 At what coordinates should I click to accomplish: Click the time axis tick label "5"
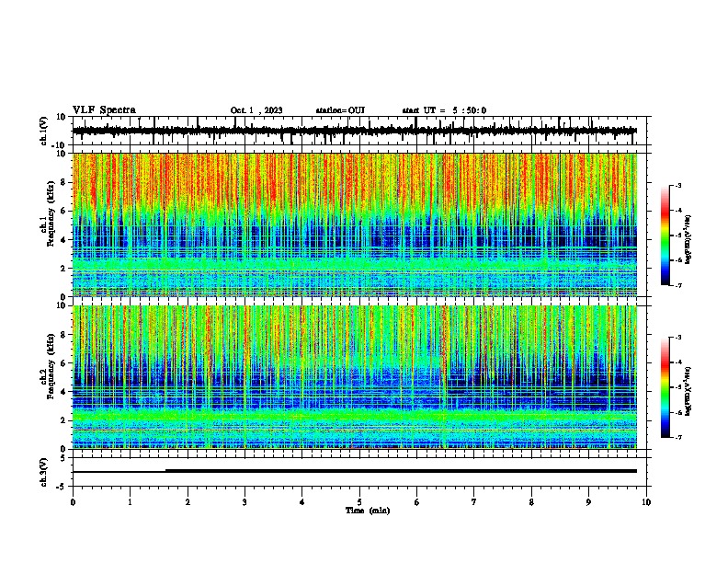359,502
